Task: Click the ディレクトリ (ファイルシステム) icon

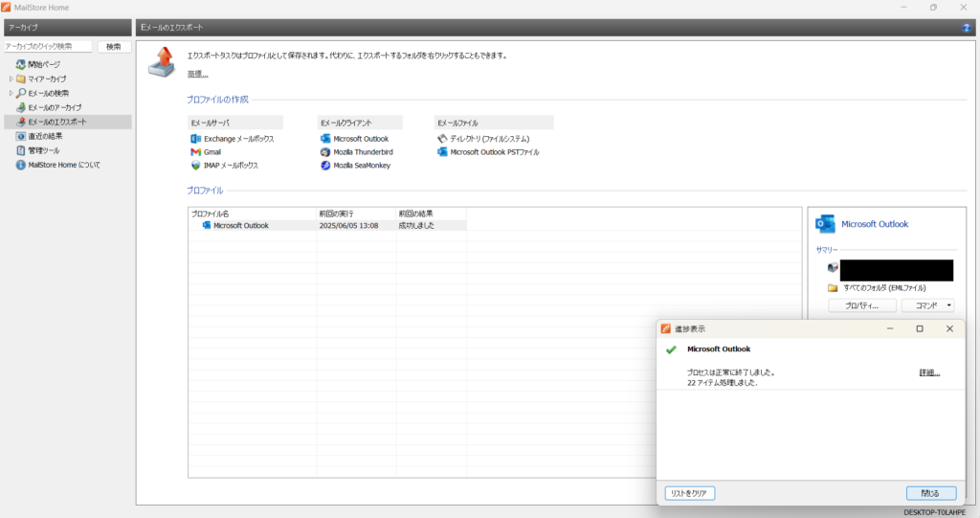Action: (x=442, y=139)
